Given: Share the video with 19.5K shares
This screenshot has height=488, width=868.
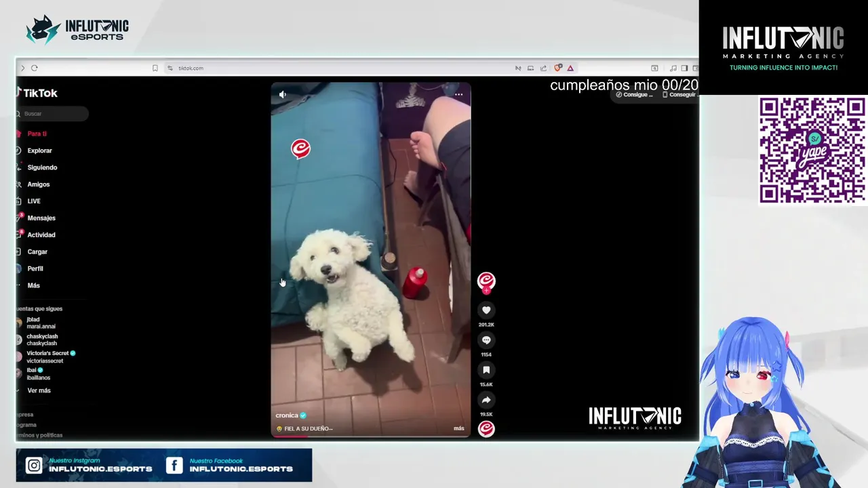Looking at the screenshot, I should [486, 400].
